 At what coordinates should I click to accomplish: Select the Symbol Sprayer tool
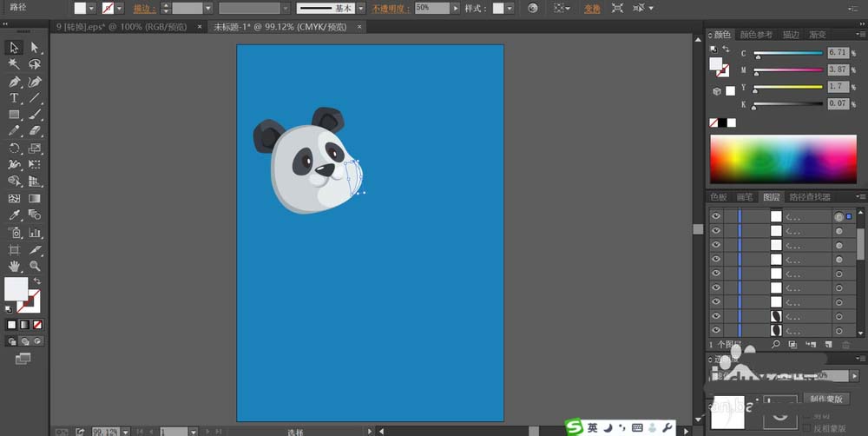point(14,233)
